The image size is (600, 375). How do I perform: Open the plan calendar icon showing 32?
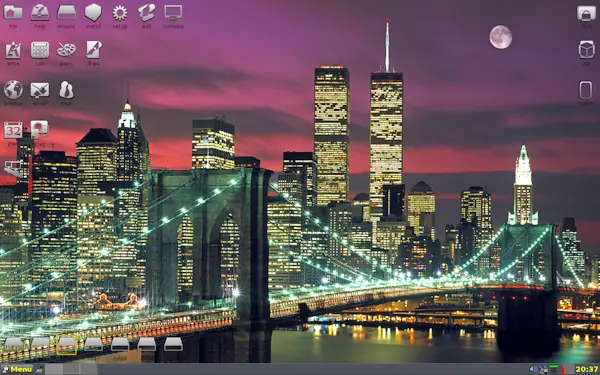(x=13, y=130)
